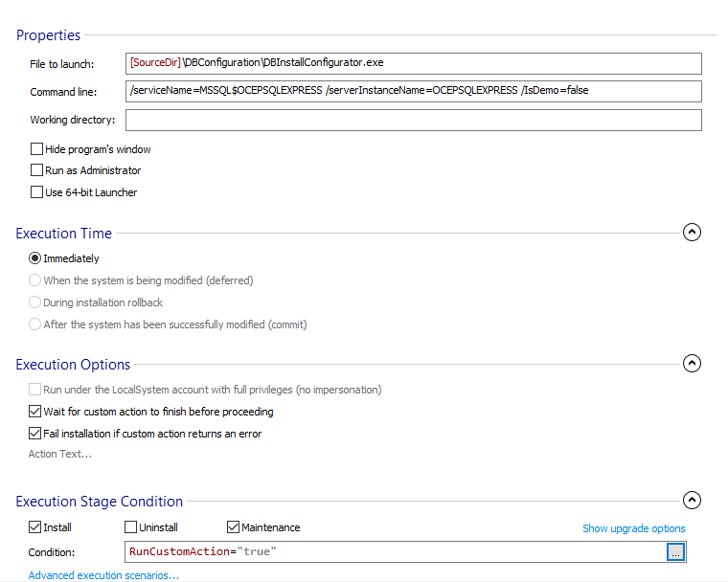
Task: Click Show upgrade options link
Action: (633, 528)
